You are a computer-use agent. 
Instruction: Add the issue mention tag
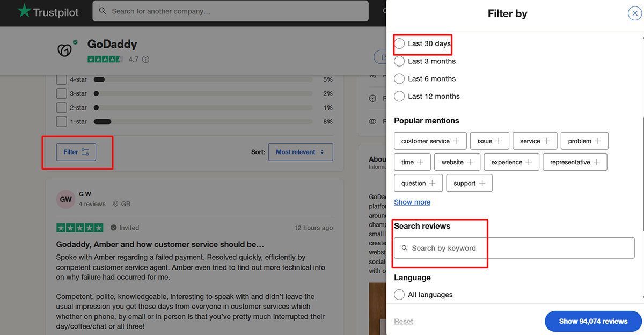[x=489, y=141]
